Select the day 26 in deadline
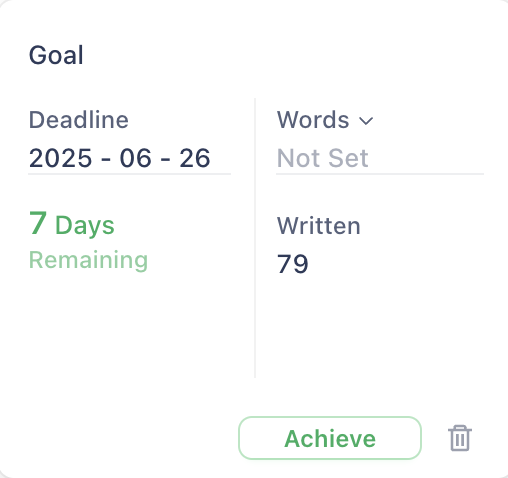The width and height of the screenshot is (508, 478). (x=195, y=158)
